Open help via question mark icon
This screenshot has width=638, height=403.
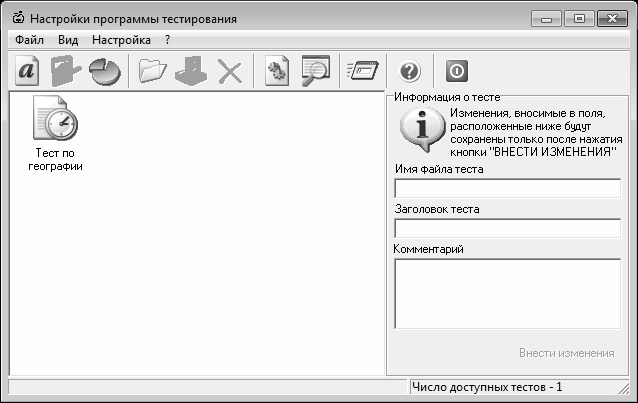coord(410,71)
